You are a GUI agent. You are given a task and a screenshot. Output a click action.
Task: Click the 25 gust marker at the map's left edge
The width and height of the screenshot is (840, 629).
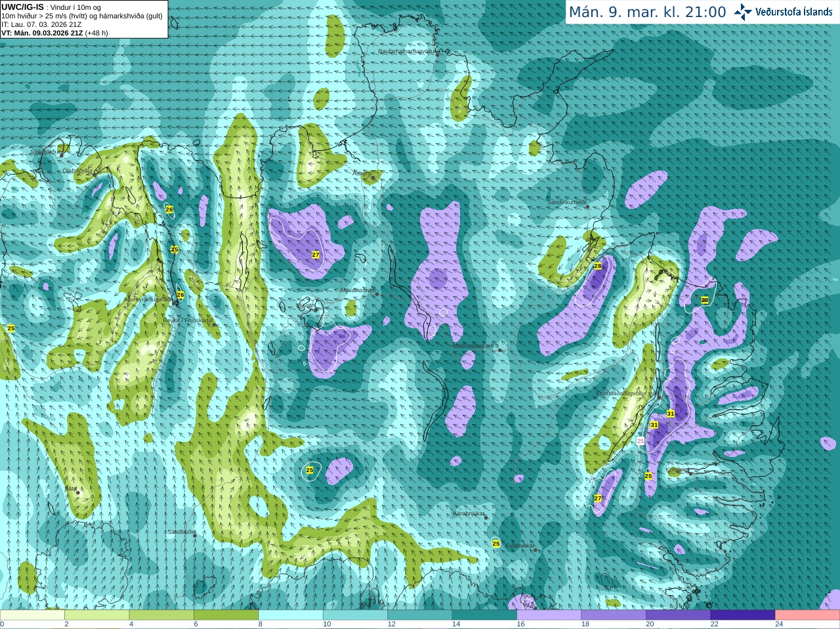(11, 328)
